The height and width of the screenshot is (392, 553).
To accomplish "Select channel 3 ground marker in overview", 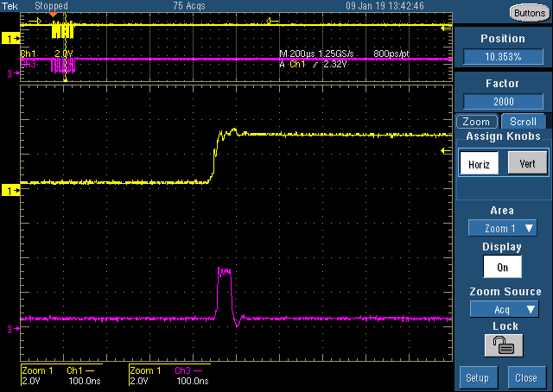I will [13, 73].
